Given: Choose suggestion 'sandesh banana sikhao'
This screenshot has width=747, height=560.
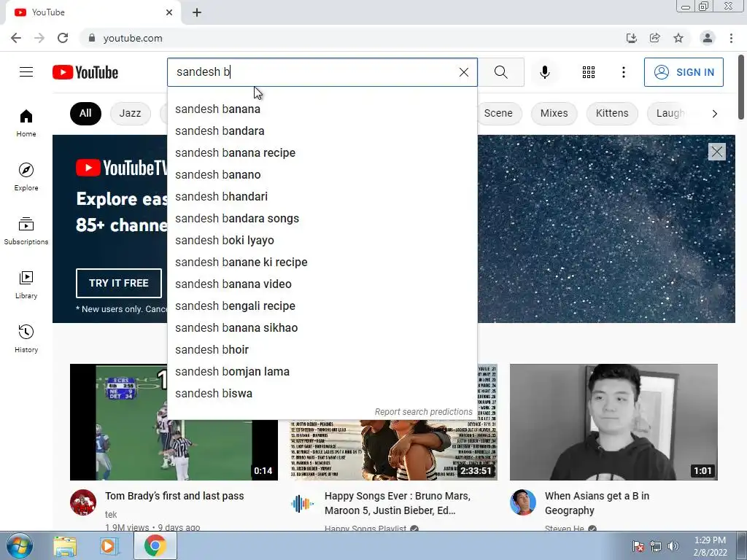Looking at the screenshot, I should click(x=322, y=328).
